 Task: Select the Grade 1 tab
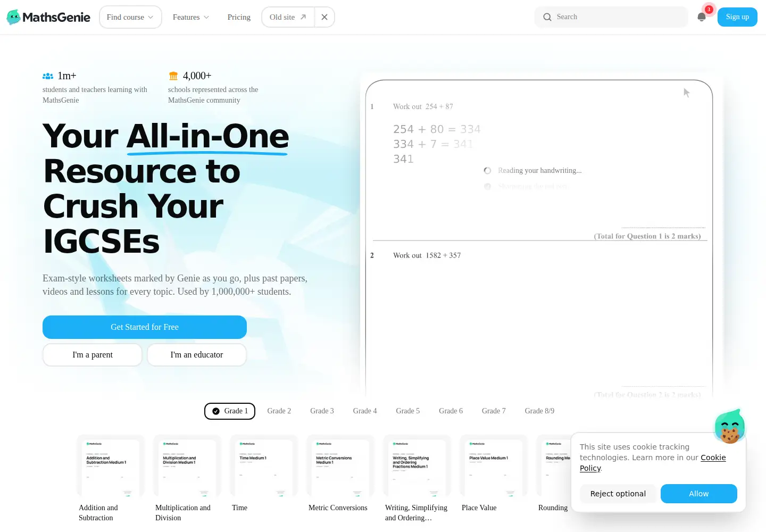(x=230, y=411)
